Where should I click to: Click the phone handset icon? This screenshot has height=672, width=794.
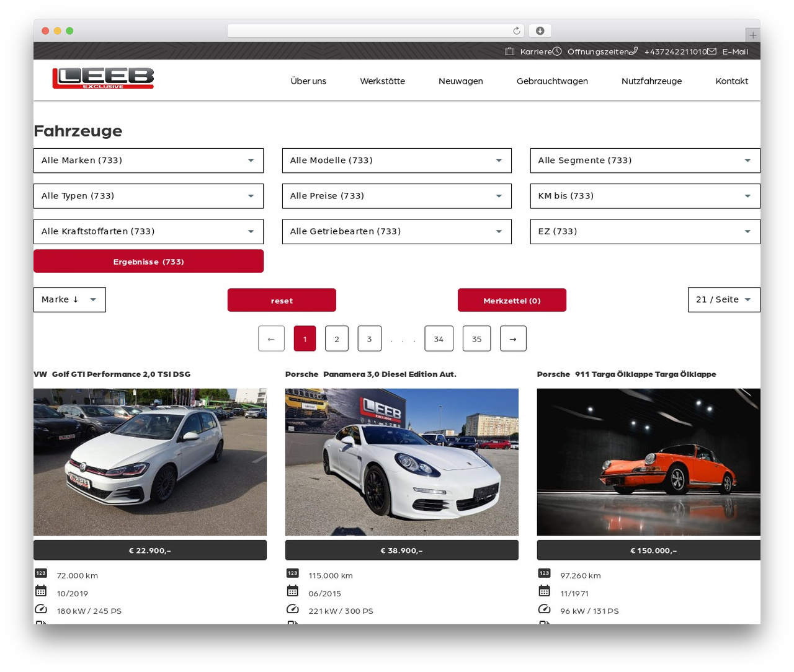(x=633, y=51)
